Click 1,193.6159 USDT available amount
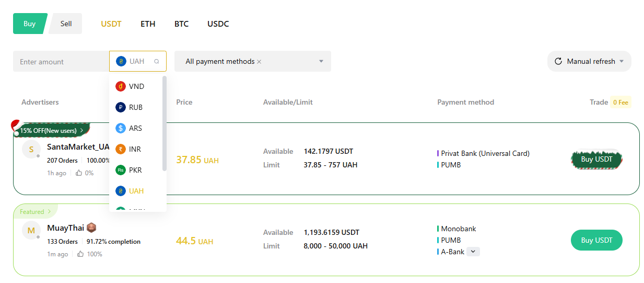Image resolution: width=644 pixels, height=283 pixels. [x=332, y=232]
